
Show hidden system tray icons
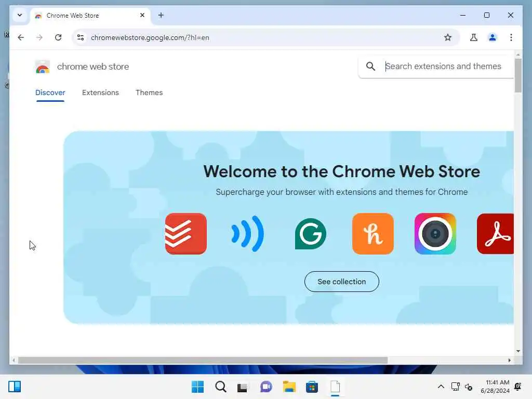click(x=441, y=387)
